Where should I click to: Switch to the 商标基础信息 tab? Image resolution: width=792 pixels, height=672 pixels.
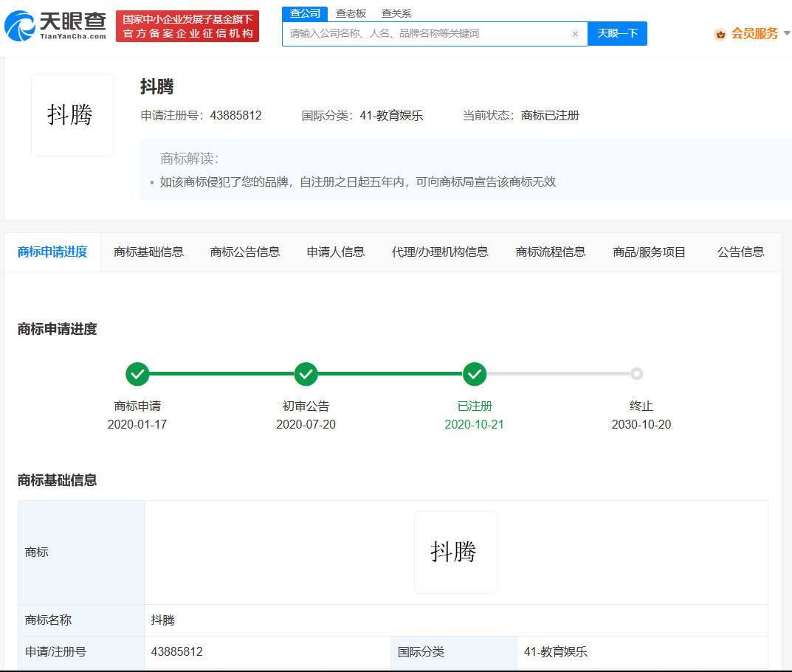tap(150, 252)
